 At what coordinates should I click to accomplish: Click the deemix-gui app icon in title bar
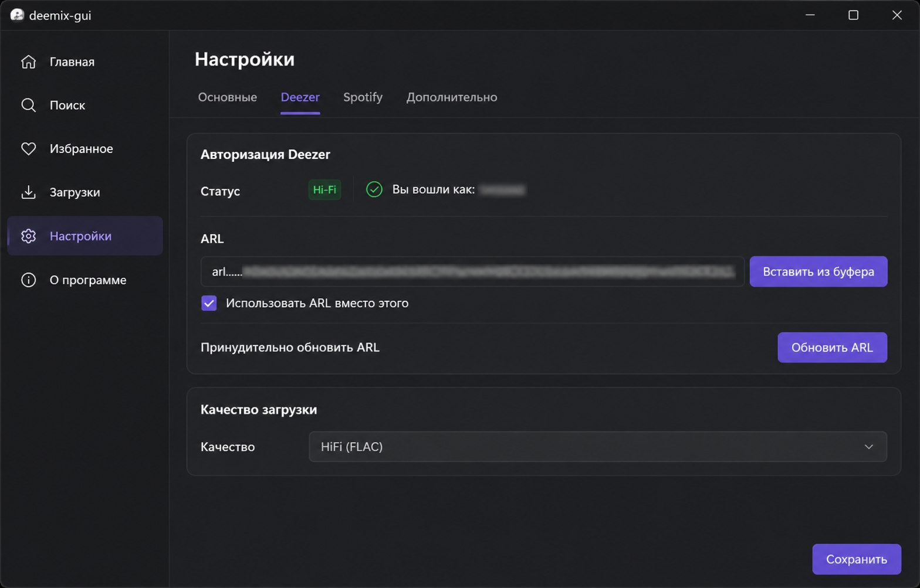17,15
